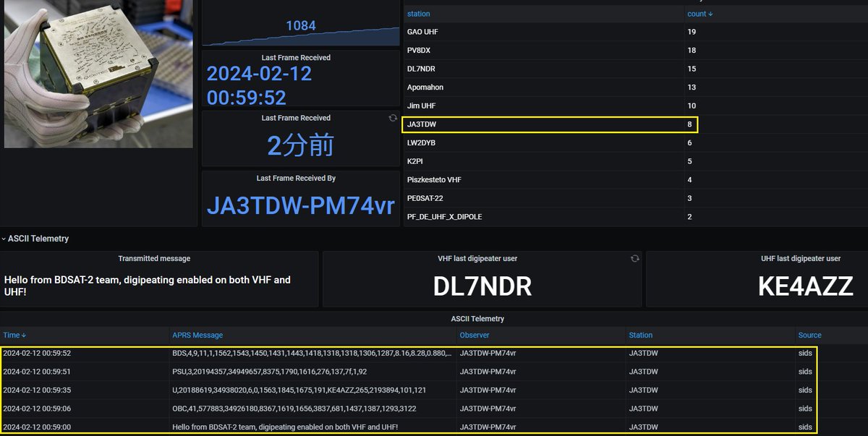Open the Transmitted message panel title
Image resolution: width=868 pixels, height=436 pixels.
pos(154,258)
